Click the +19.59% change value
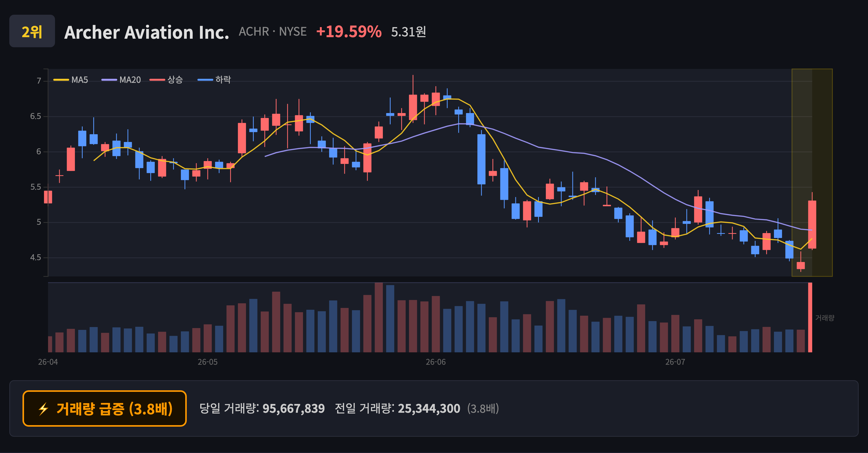The image size is (868, 453). tap(349, 32)
